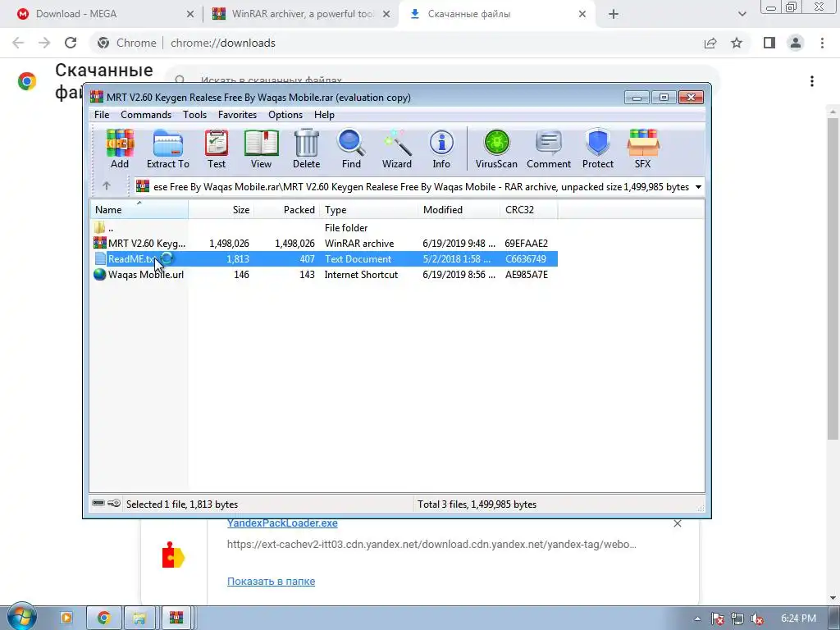This screenshot has width=840, height=630.
Task: Open new Chrome tab with plus
Action: [614, 15]
